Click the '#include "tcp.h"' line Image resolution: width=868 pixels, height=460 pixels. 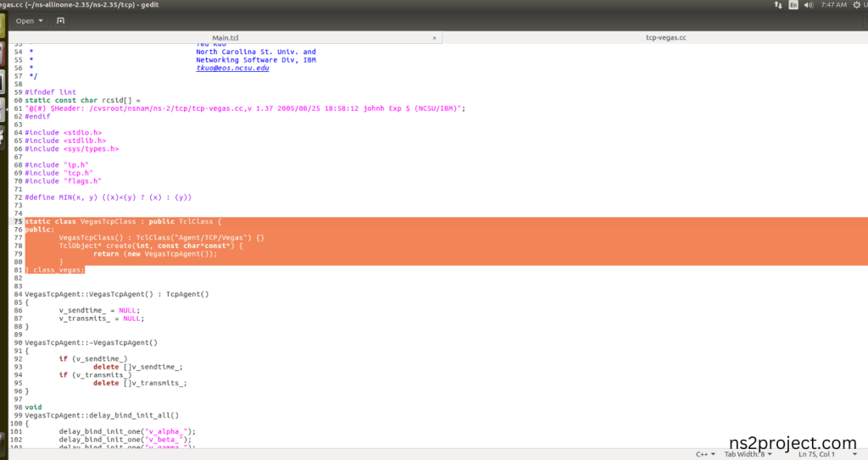58,174
